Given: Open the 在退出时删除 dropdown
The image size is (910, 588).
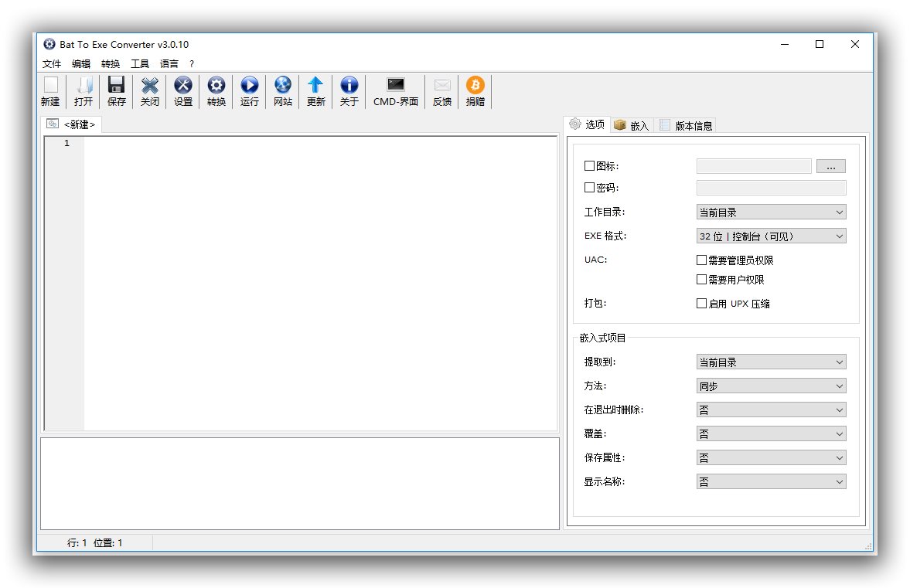Looking at the screenshot, I should tap(772, 410).
